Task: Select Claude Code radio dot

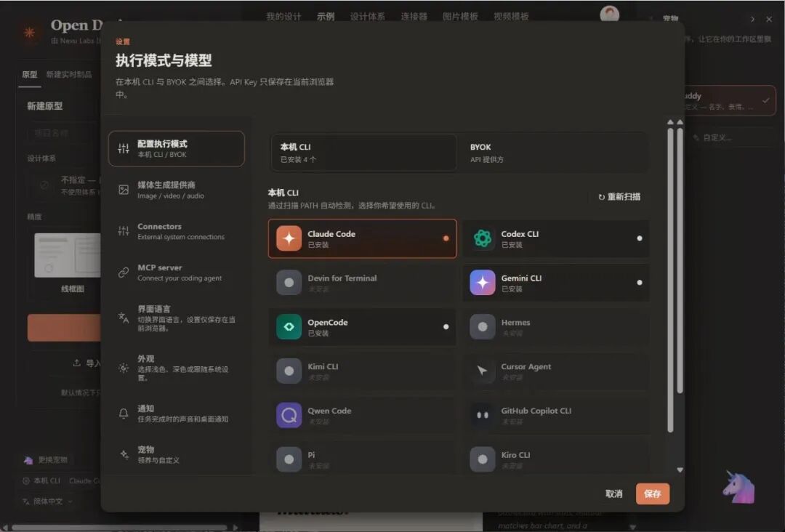Action: click(446, 238)
